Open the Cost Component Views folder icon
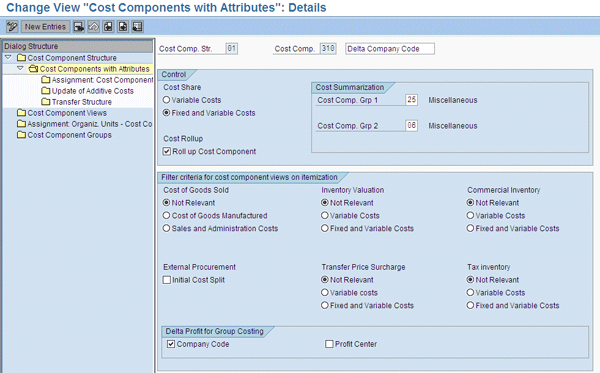 click(21, 113)
